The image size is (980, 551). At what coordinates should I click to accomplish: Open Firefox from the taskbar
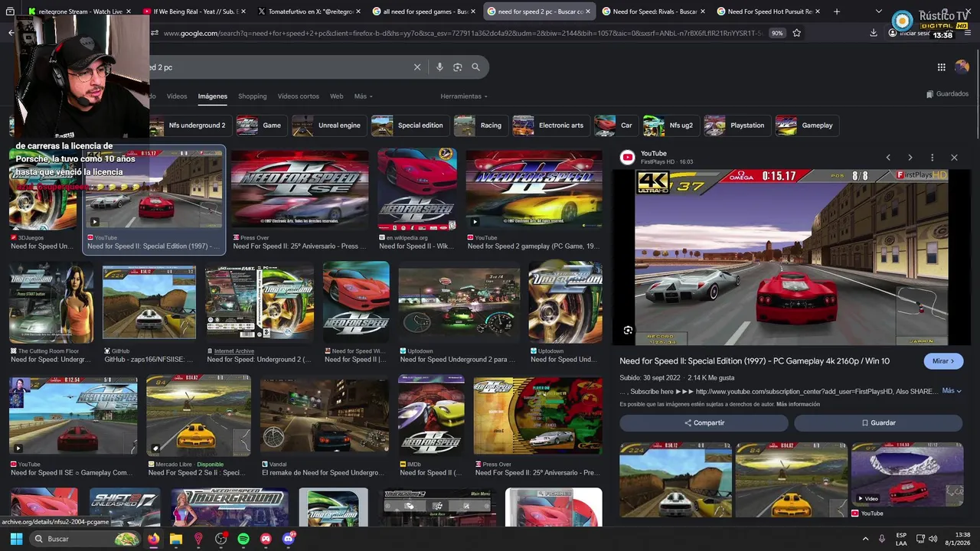coord(154,539)
